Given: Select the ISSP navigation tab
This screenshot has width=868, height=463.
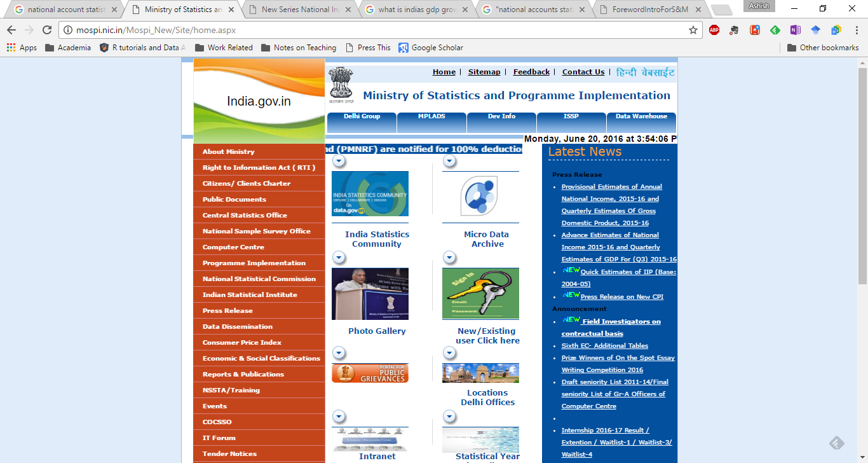Looking at the screenshot, I should [x=571, y=121].
